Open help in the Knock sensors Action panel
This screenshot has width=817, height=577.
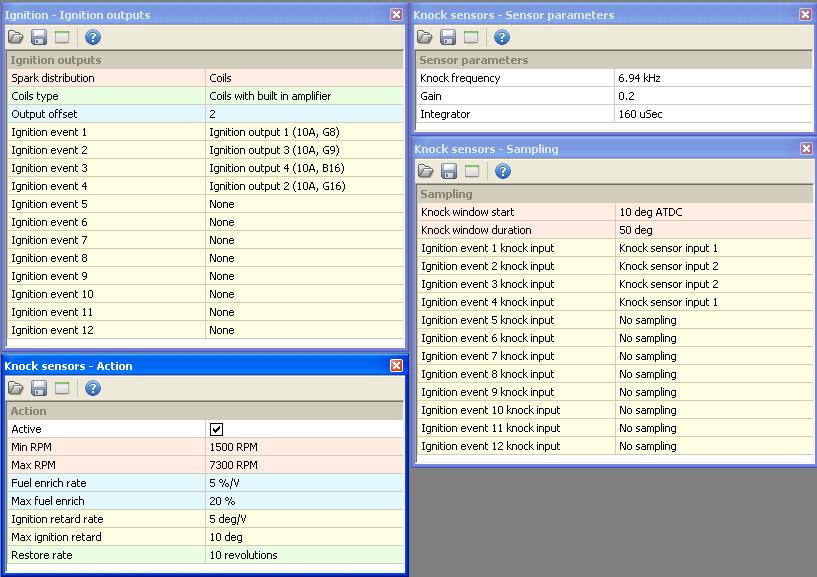pyautogui.click(x=93, y=389)
